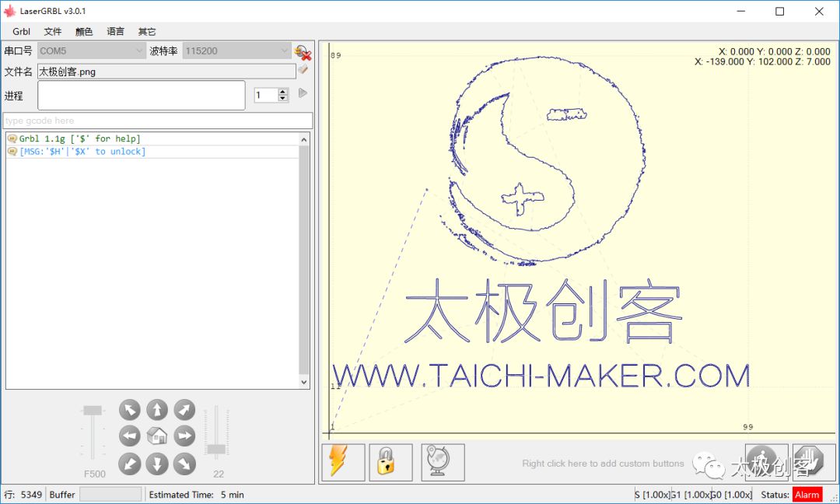This screenshot has width=840, height=504.
Task: Jog laser diagonally up-left
Action: click(x=130, y=410)
